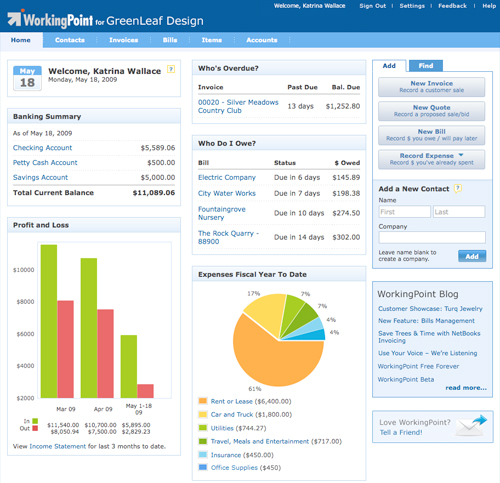Read Save Trees & Time with NetBooks post

coord(429,337)
